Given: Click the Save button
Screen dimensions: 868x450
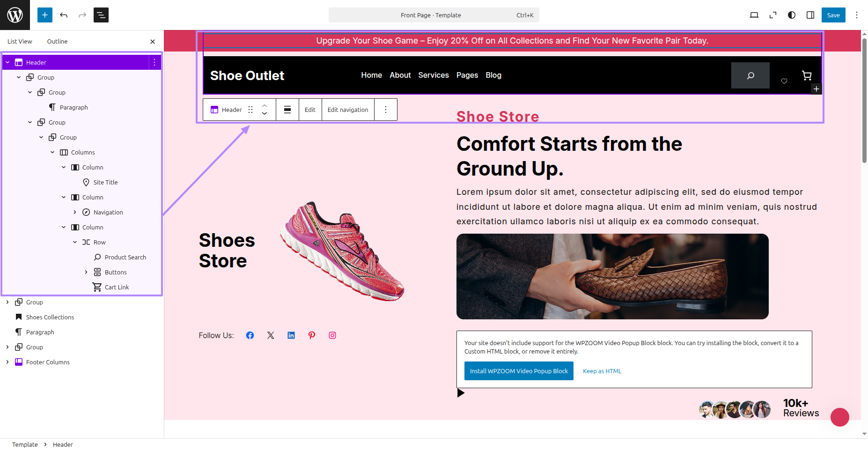Looking at the screenshot, I should click(833, 15).
